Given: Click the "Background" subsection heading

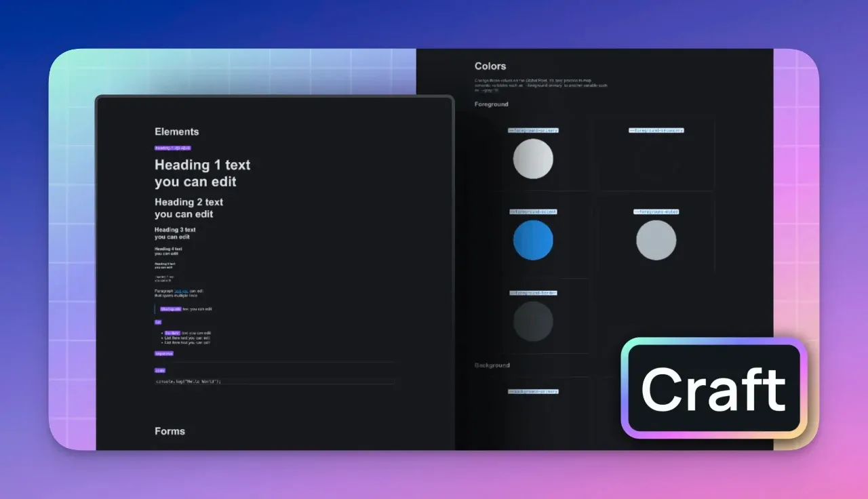Looking at the screenshot, I should (x=492, y=365).
